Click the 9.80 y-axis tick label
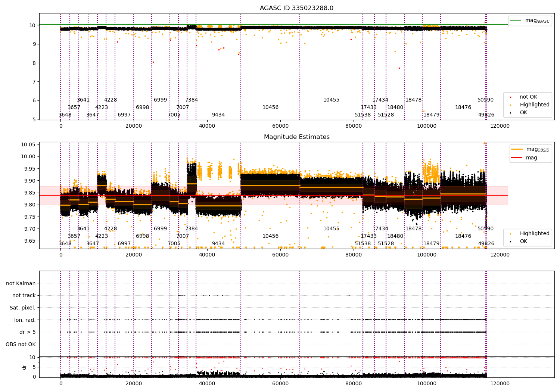 pyautogui.click(x=30, y=205)
